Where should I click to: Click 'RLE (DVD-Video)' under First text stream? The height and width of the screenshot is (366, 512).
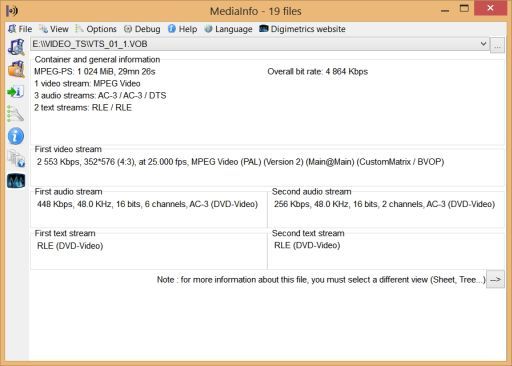point(70,246)
